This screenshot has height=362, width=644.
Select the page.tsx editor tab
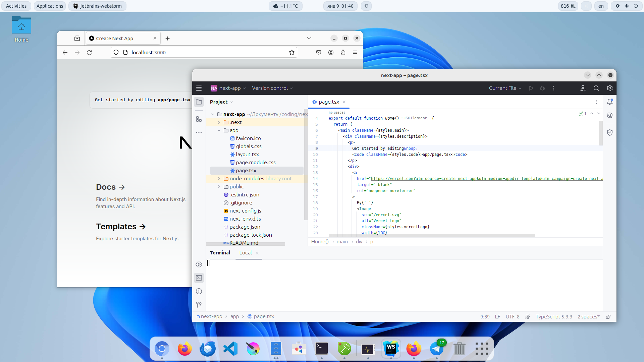(x=329, y=102)
